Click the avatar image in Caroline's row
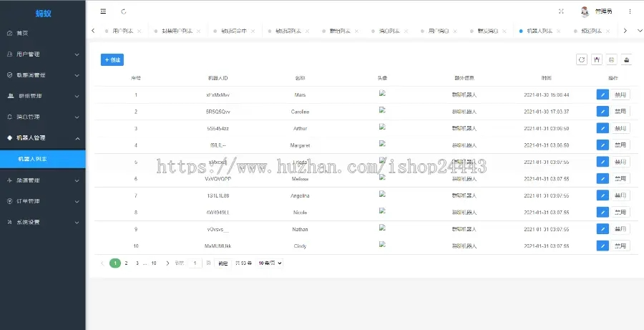This screenshot has width=644, height=330. coord(382,110)
